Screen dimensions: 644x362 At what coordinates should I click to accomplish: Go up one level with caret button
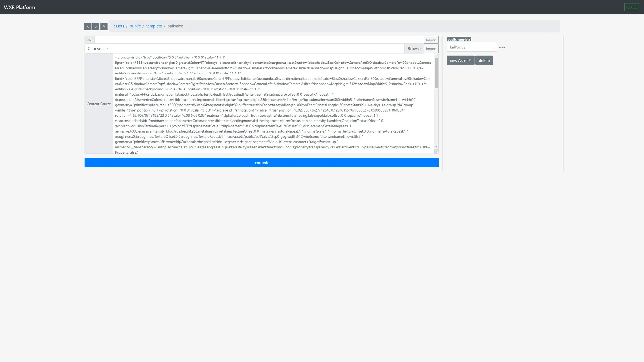click(104, 27)
